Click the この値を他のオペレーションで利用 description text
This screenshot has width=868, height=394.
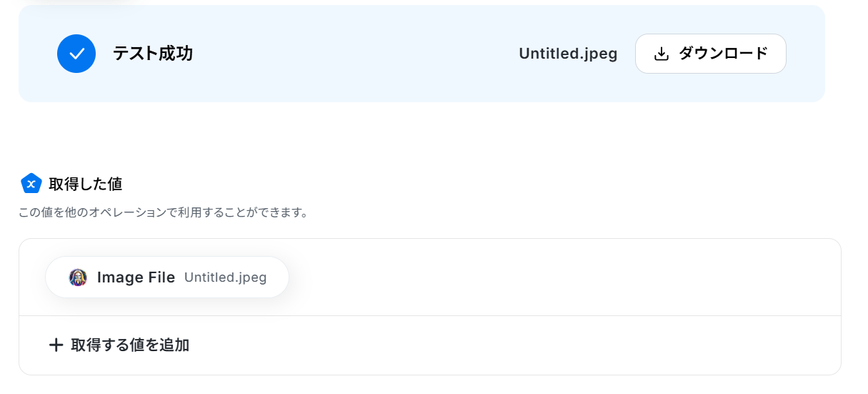tap(163, 212)
